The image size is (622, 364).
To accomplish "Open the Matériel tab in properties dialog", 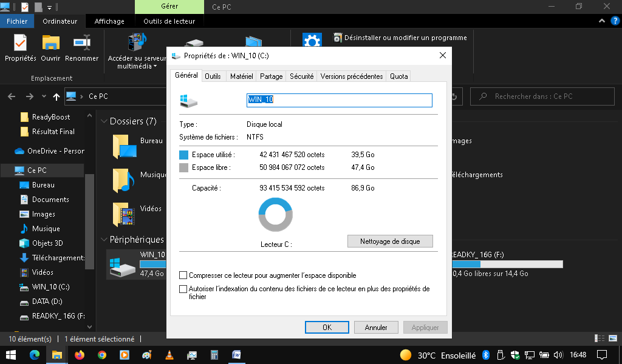I will pyautogui.click(x=242, y=76).
